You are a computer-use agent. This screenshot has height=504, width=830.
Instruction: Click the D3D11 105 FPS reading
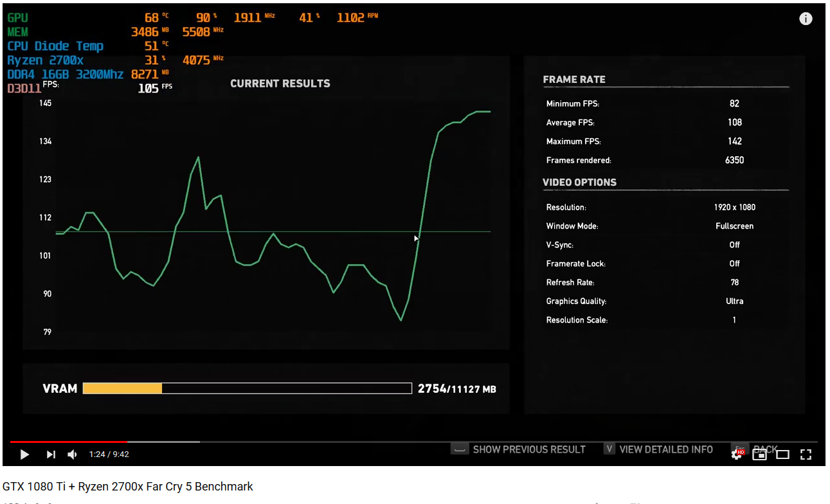(x=155, y=88)
